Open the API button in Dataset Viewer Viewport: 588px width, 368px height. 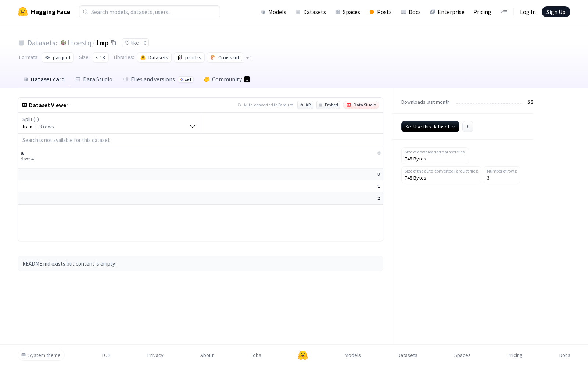tap(305, 105)
